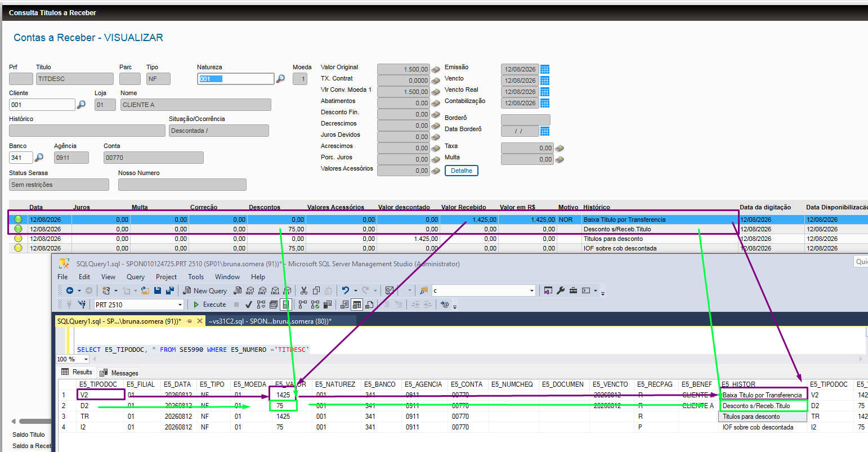Click the magnifier lookup icon next to Natureza

[x=280, y=79]
